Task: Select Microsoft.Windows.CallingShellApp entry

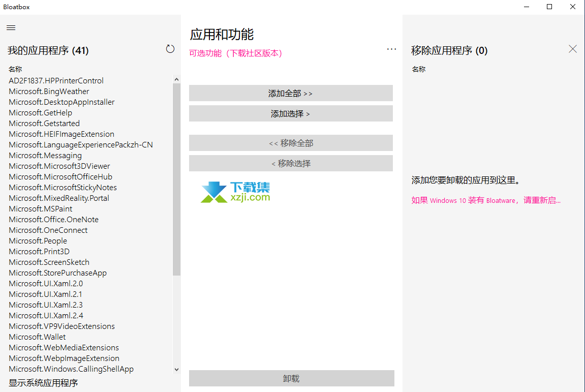Action: pos(71,369)
